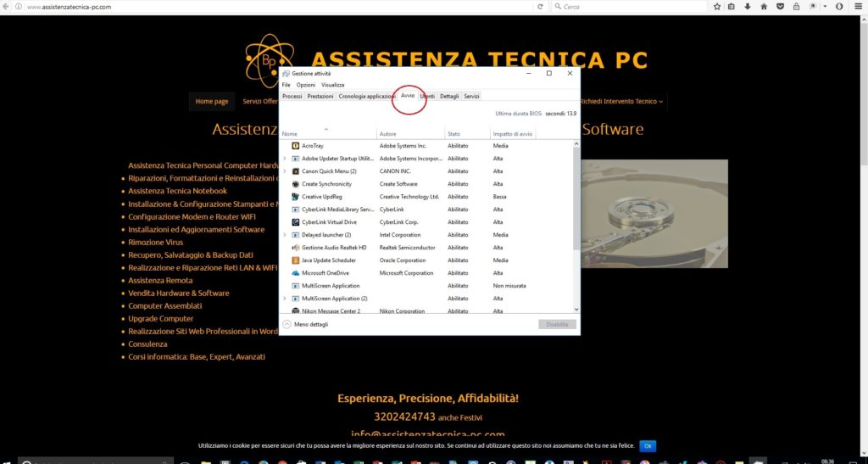Click the CyberLink Virtual Drive icon
The width and height of the screenshot is (868, 464).
point(296,222)
